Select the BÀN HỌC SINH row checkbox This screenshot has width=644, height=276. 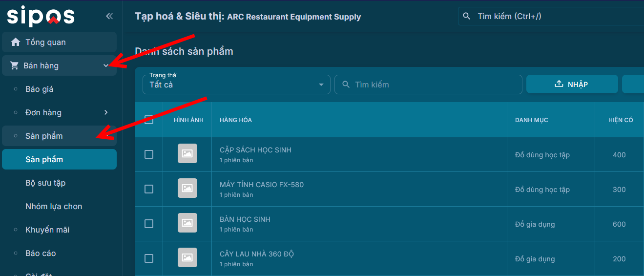click(x=149, y=224)
